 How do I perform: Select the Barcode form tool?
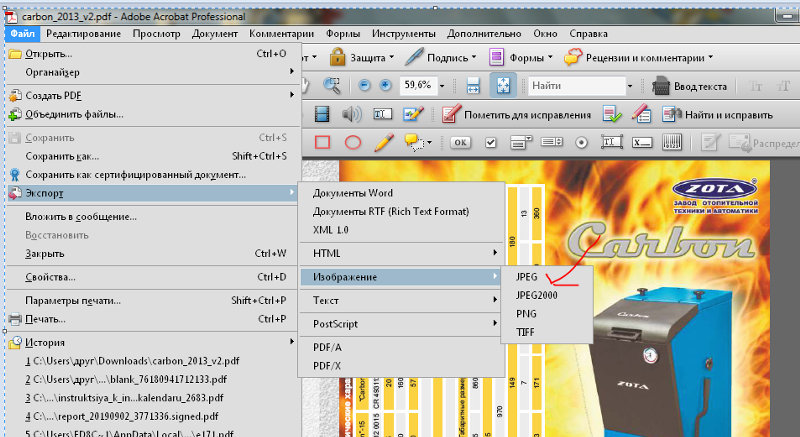click(671, 142)
